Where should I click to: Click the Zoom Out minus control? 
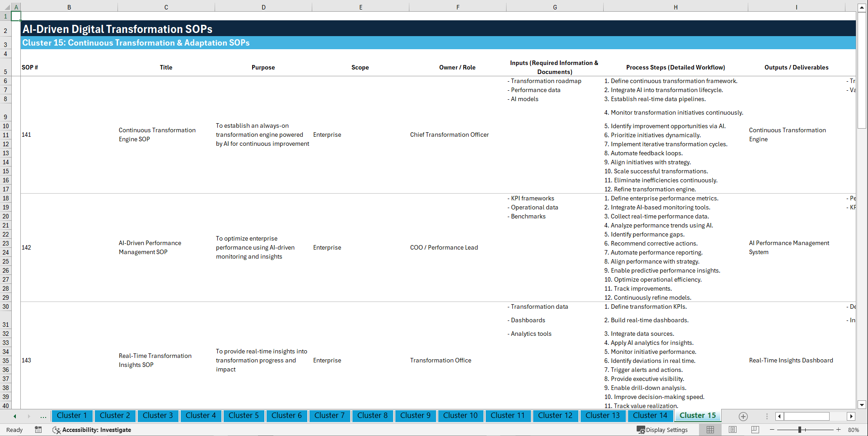click(x=772, y=430)
